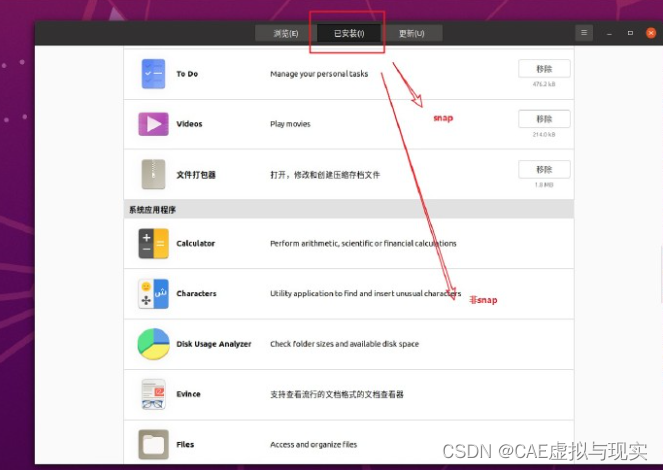
Task: Click the Files folder icon
Action: pyautogui.click(x=153, y=444)
